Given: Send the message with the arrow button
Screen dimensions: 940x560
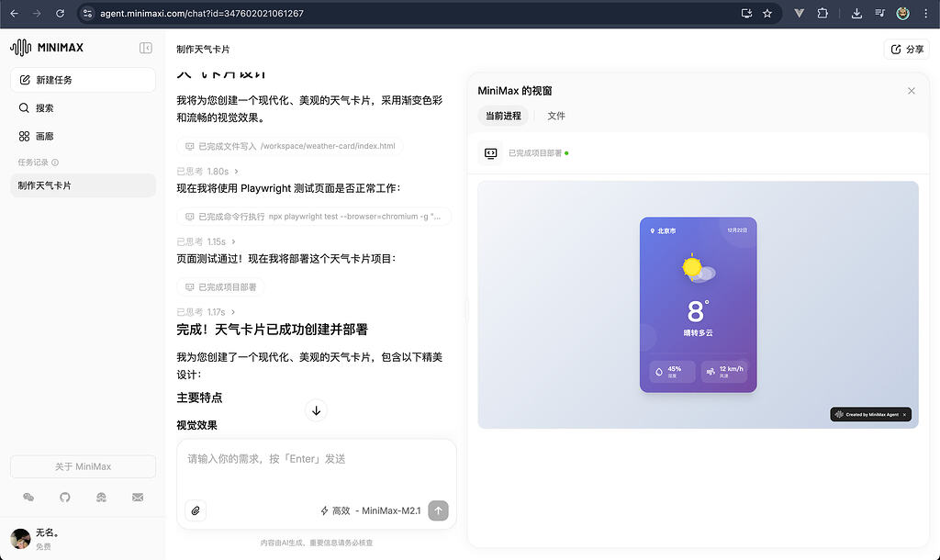Looking at the screenshot, I should pos(438,510).
